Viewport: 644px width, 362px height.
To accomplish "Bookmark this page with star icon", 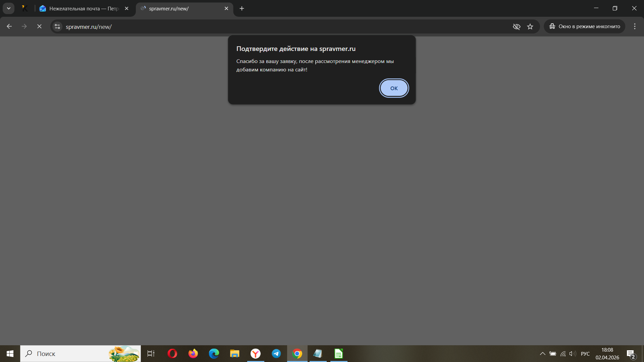I will [530, 26].
